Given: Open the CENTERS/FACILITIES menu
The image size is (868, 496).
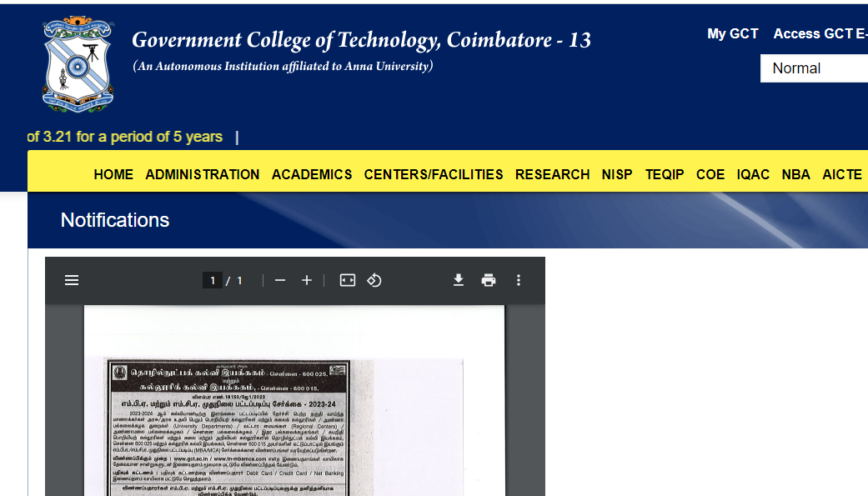Looking at the screenshot, I should [x=434, y=174].
